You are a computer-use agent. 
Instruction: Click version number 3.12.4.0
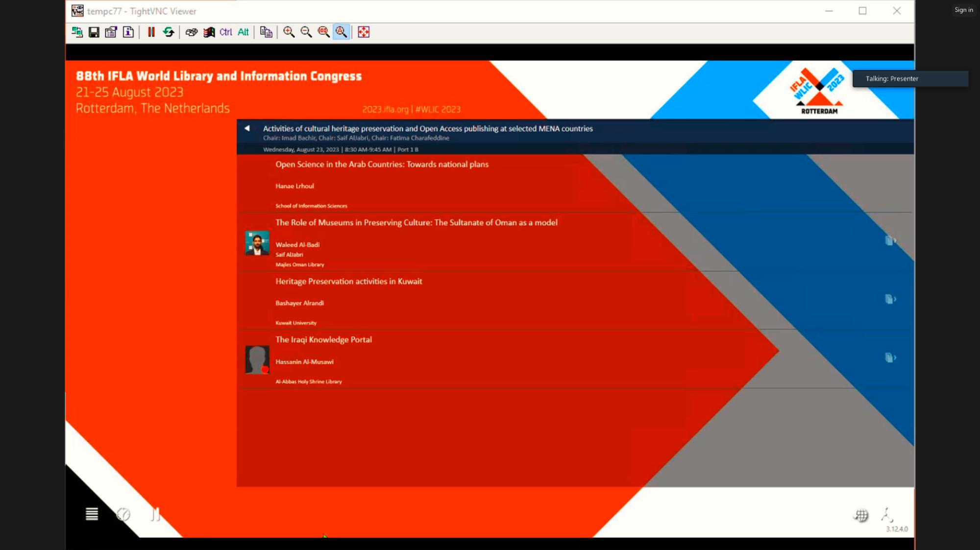tap(897, 529)
